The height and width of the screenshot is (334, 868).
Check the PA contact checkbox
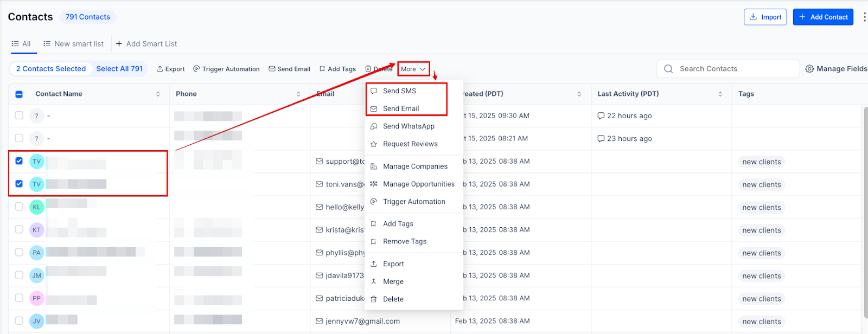click(x=19, y=252)
